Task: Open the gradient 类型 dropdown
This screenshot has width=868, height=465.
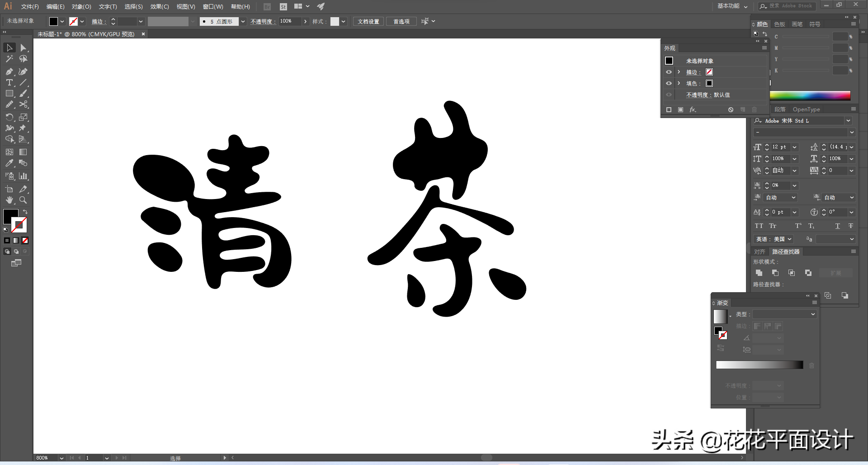Action: pos(785,314)
